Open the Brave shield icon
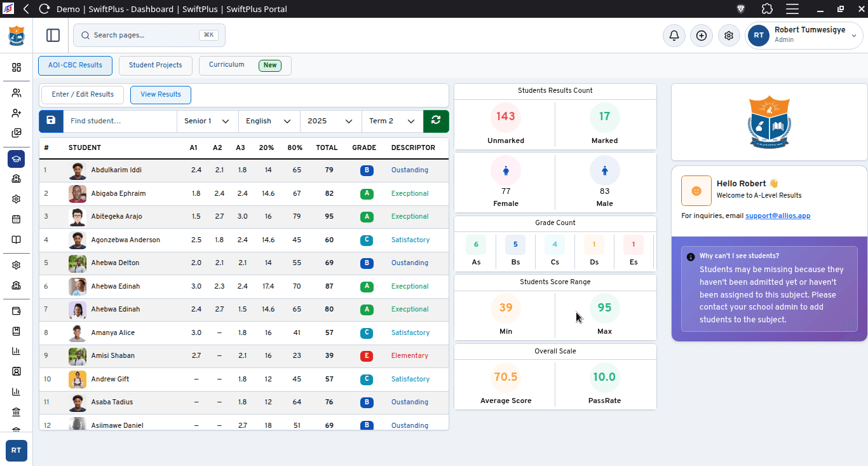Screen dimensions: 868x466 (741, 9)
